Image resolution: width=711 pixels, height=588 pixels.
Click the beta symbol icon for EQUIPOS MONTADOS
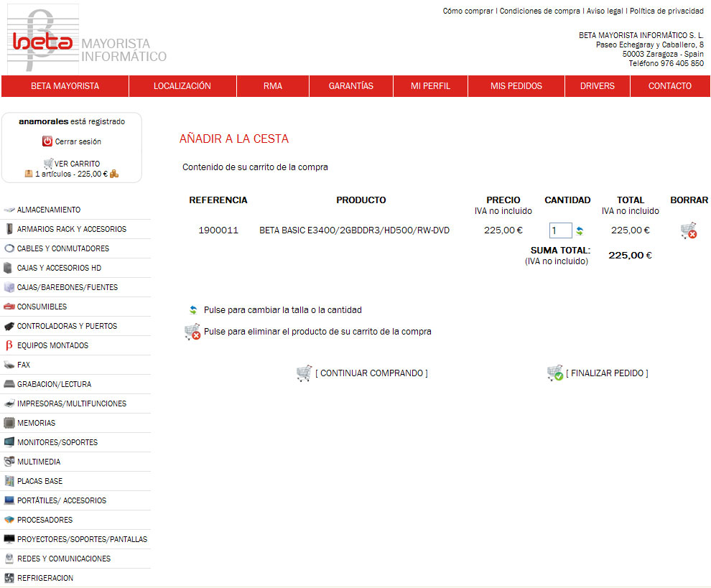(x=9, y=345)
